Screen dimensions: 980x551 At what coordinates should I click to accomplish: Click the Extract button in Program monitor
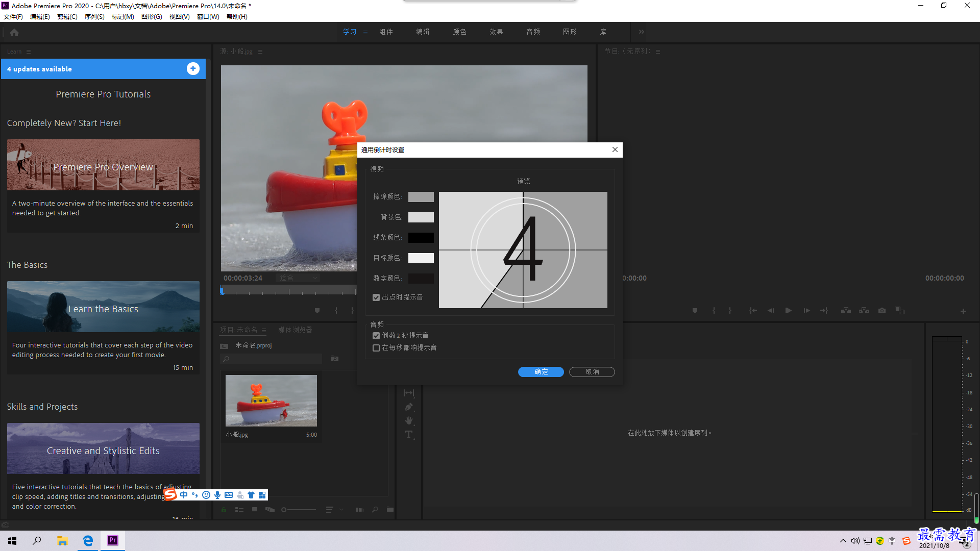point(864,311)
